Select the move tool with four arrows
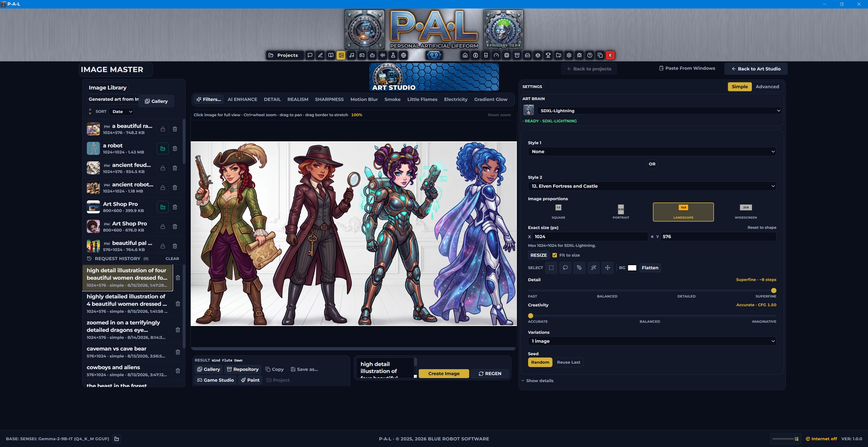The width and height of the screenshot is (868, 447). coord(608,268)
